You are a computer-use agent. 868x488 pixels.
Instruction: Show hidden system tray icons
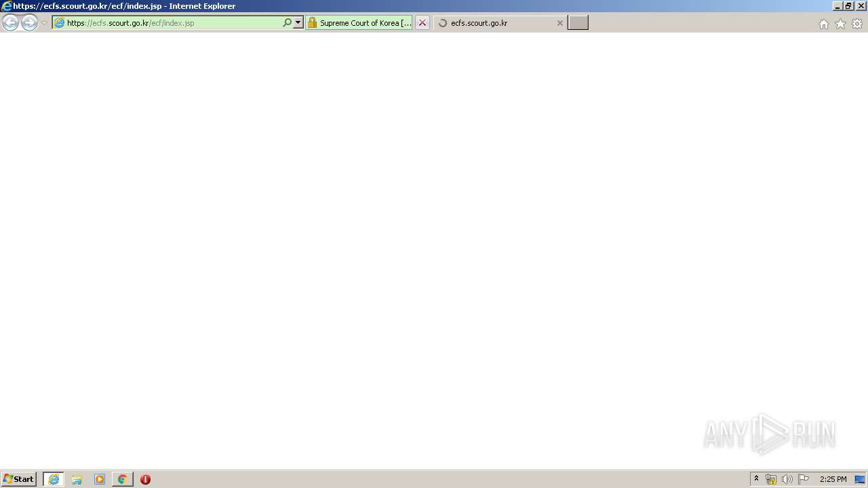[756, 479]
